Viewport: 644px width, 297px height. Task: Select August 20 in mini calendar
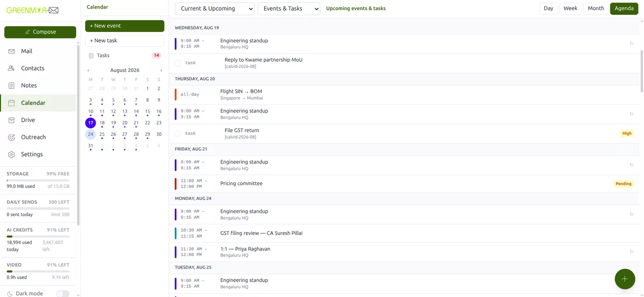click(x=125, y=123)
